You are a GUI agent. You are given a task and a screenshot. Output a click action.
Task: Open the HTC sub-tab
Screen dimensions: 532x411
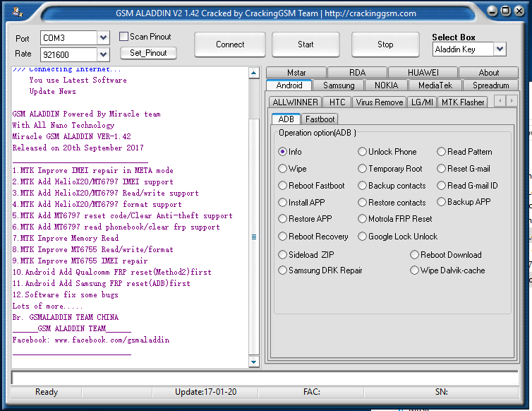(x=337, y=102)
